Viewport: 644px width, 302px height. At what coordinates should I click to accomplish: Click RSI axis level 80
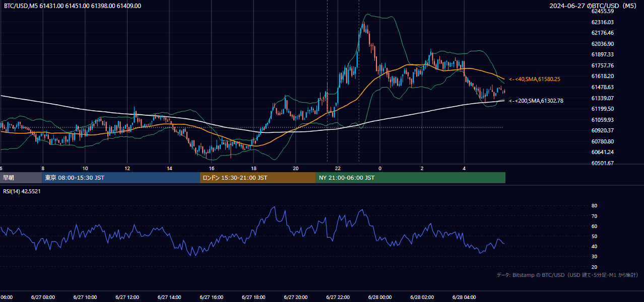pos(594,206)
